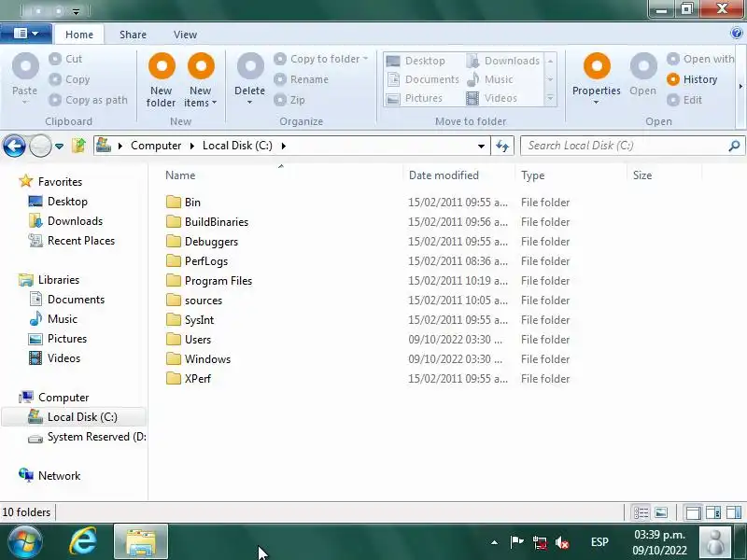Click the History command
This screenshot has width=747, height=560.
tap(692, 79)
